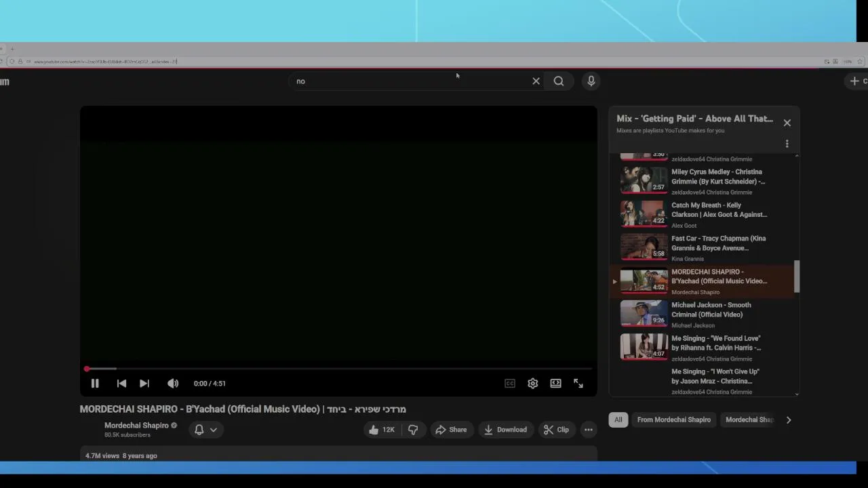Click the video title MORDECHAI SHAPIRO - B'Yachad
868x488 pixels.
pyautogui.click(x=243, y=409)
